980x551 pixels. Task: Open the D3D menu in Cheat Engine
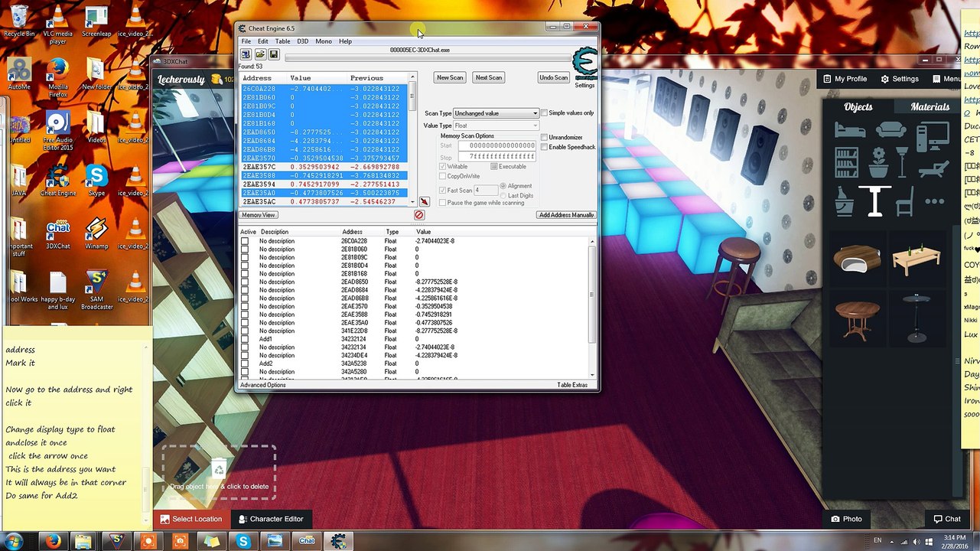[303, 41]
